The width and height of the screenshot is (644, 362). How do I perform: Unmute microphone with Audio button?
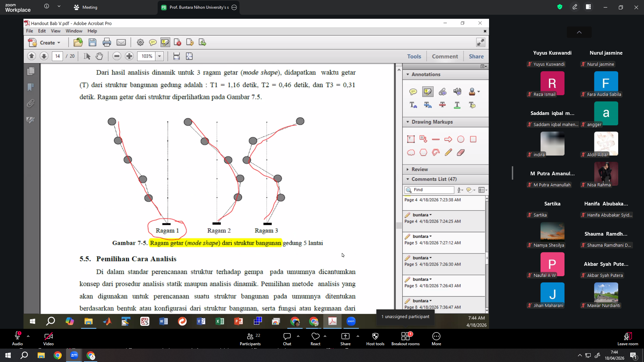point(17,339)
